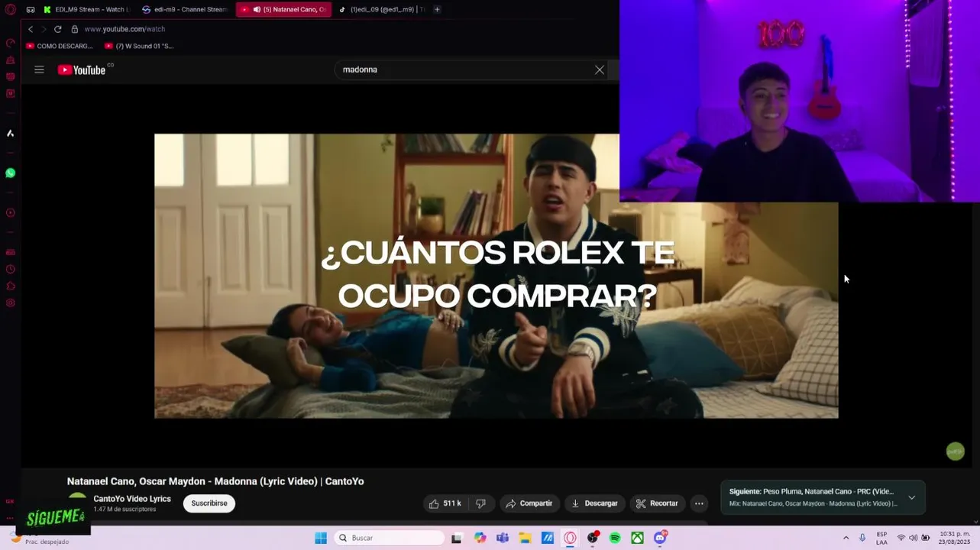Open the Xbox app from taskbar
This screenshot has height=550, width=980.
pyautogui.click(x=637, y=538)
